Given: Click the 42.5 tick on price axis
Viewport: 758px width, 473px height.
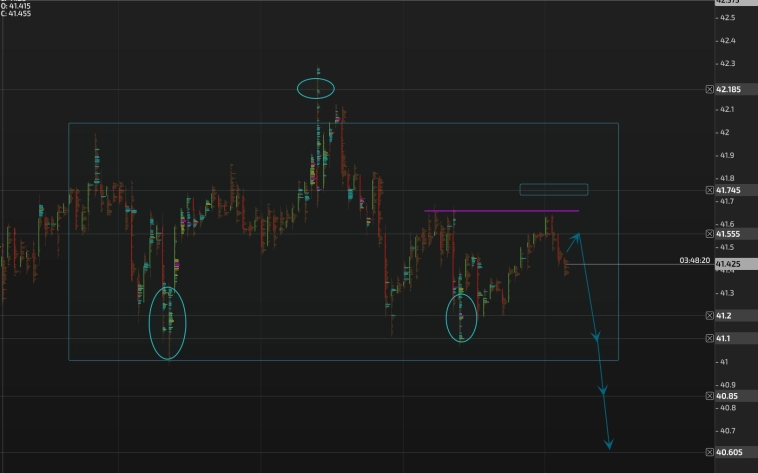Looking at the screenshot, I should (728, 18).
